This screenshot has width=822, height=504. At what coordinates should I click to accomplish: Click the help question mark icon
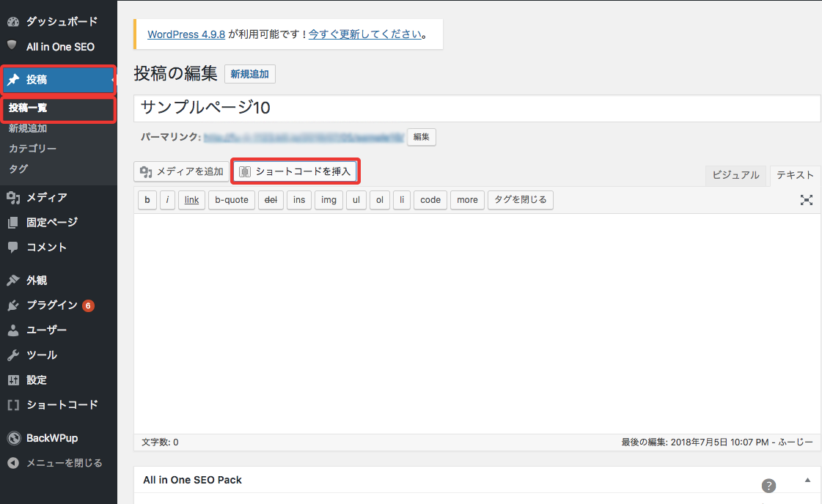click(x=768, y=485)
